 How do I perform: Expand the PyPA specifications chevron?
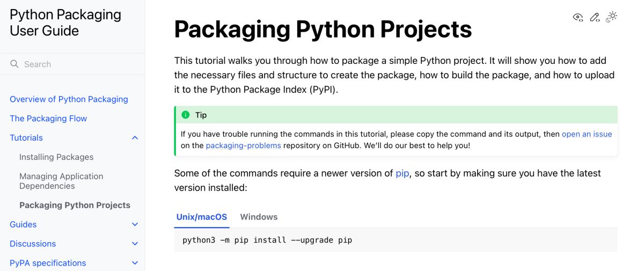click(x=135, y=263)
